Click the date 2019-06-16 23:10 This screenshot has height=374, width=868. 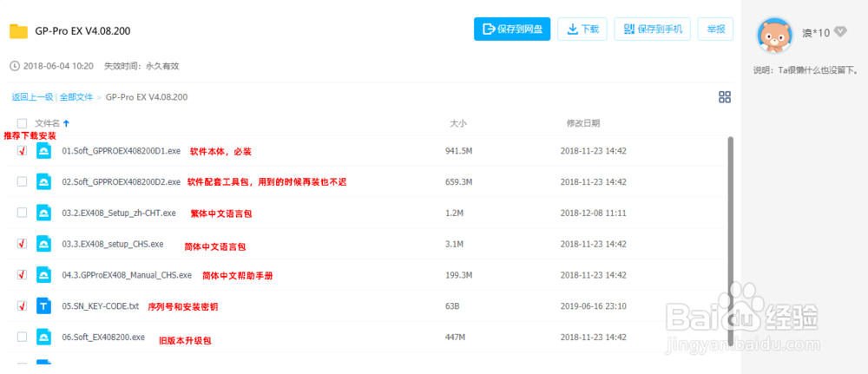[594, 305]
